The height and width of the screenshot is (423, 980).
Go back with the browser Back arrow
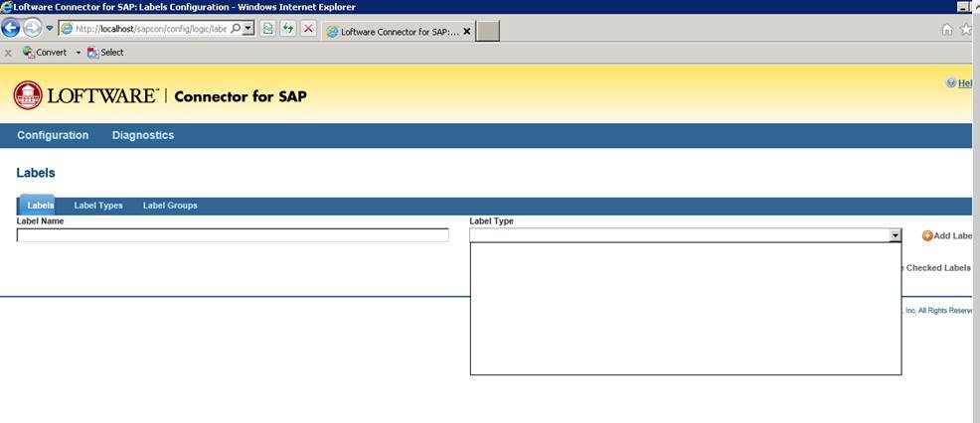[x=11, y=28]
